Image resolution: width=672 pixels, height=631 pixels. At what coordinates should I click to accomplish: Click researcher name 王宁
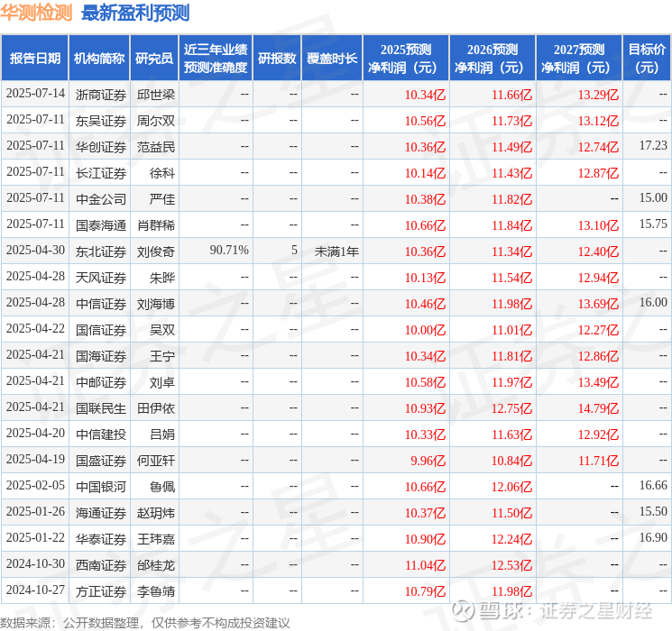click(x=162, y=356)
